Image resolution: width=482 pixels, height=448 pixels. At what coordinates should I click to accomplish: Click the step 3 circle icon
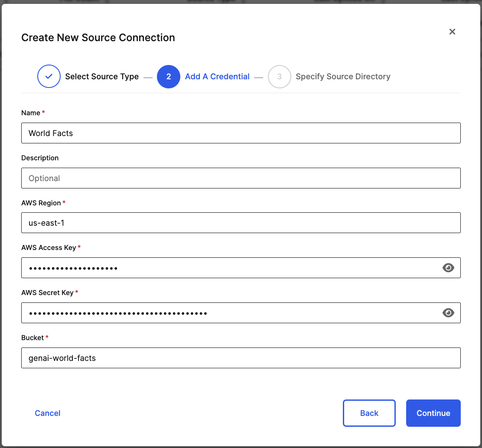[x=280, y=77]
